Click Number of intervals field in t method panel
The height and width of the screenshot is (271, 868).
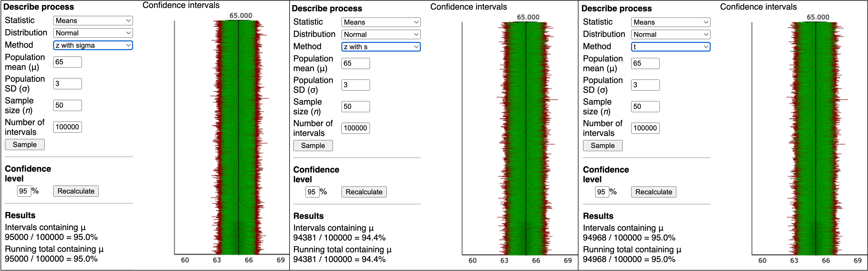[x=645, y=128]
